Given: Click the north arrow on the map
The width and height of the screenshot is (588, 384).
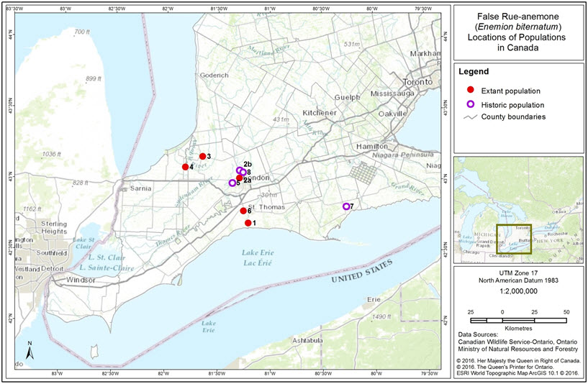Looking at the screenshot, I should click(30, 350).
